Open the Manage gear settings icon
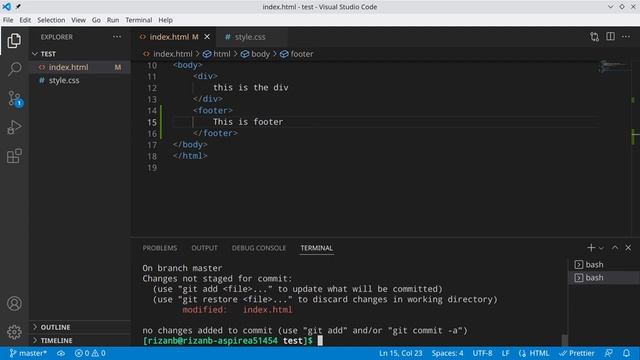Image resolution: width=640 pixels, height=360 pixels. coord(14,332)
